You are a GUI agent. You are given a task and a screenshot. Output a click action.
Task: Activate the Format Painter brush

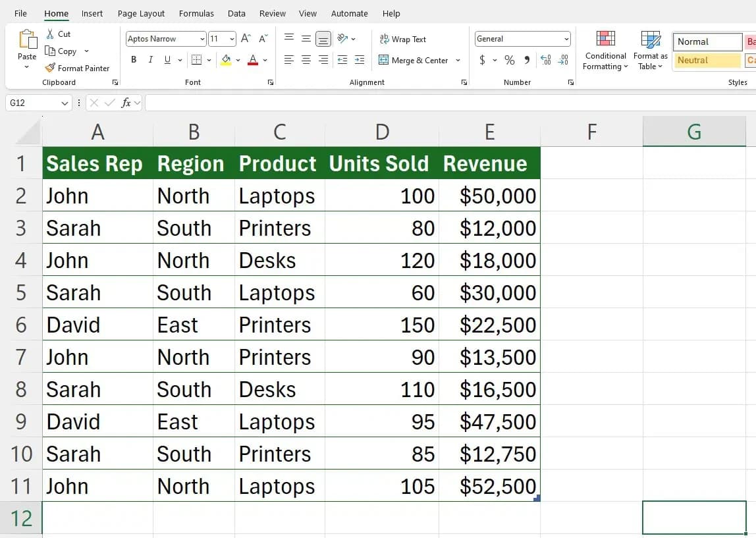[x=49, y=68]
